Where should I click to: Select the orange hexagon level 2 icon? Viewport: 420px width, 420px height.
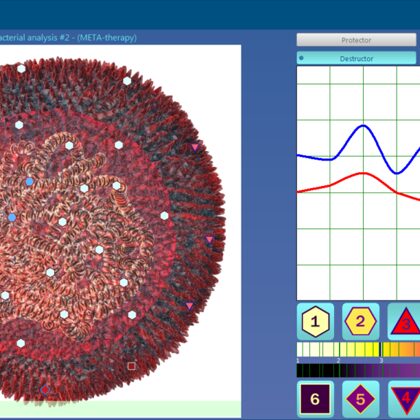pos(361,321)
